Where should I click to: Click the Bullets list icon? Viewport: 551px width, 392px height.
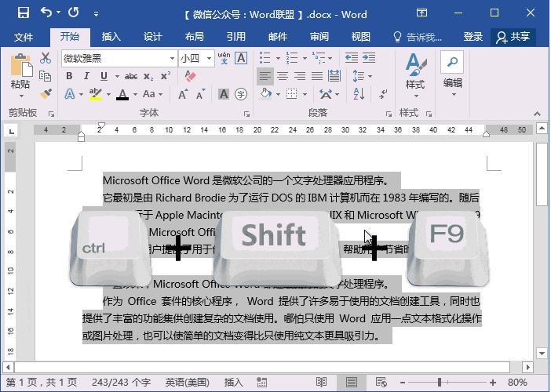pyautogui.click(x=265, y=58)
